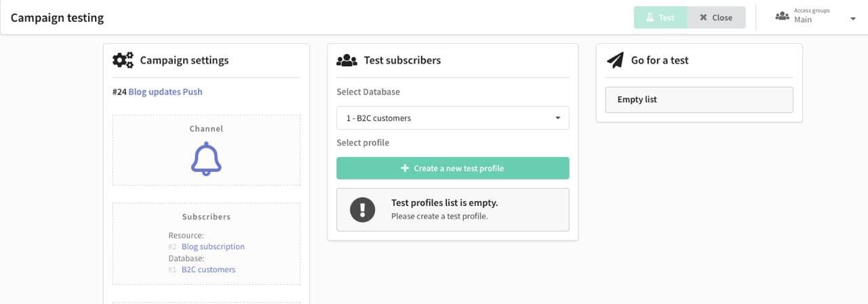868x304 pixels.
Task: Click the Test profiles list is empty notice
Action: click(453, 210)
